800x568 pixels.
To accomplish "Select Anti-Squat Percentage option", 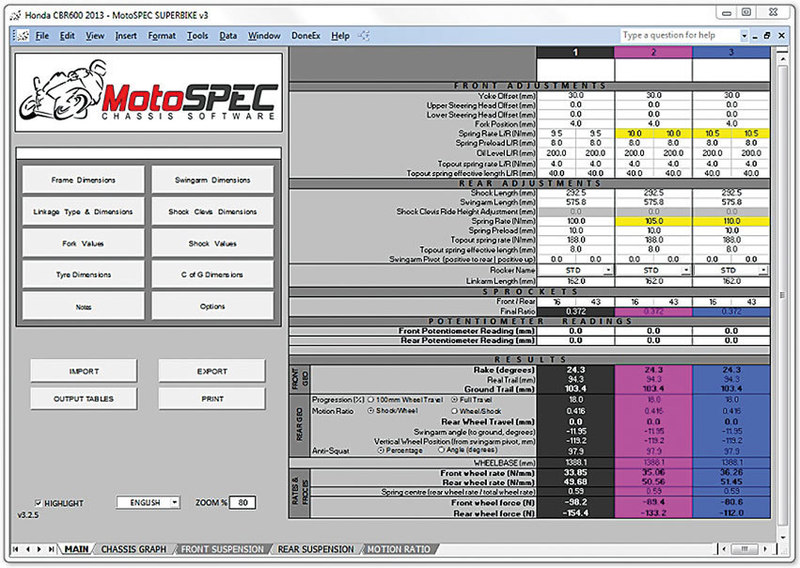I will pyautogui.click(x=381, y=451).
